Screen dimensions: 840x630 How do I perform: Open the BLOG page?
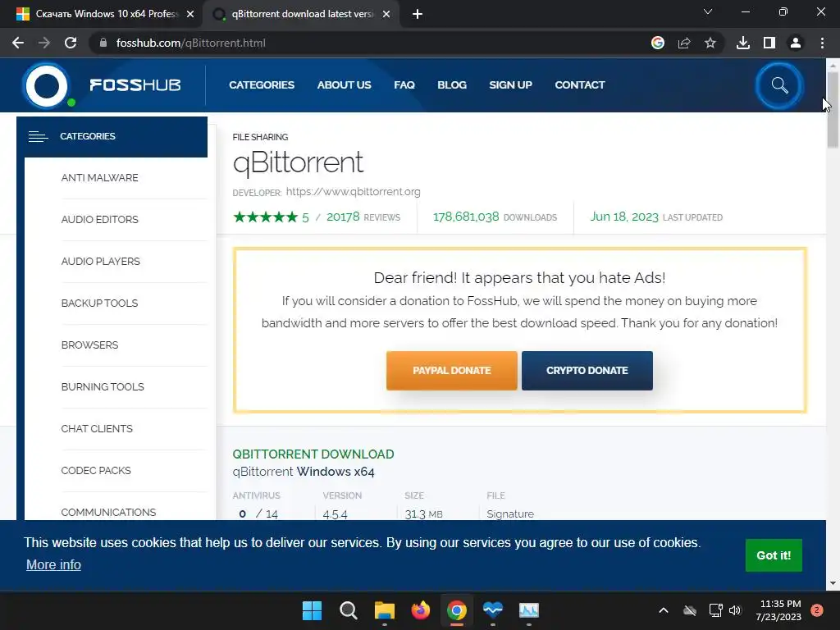(452, 85)
